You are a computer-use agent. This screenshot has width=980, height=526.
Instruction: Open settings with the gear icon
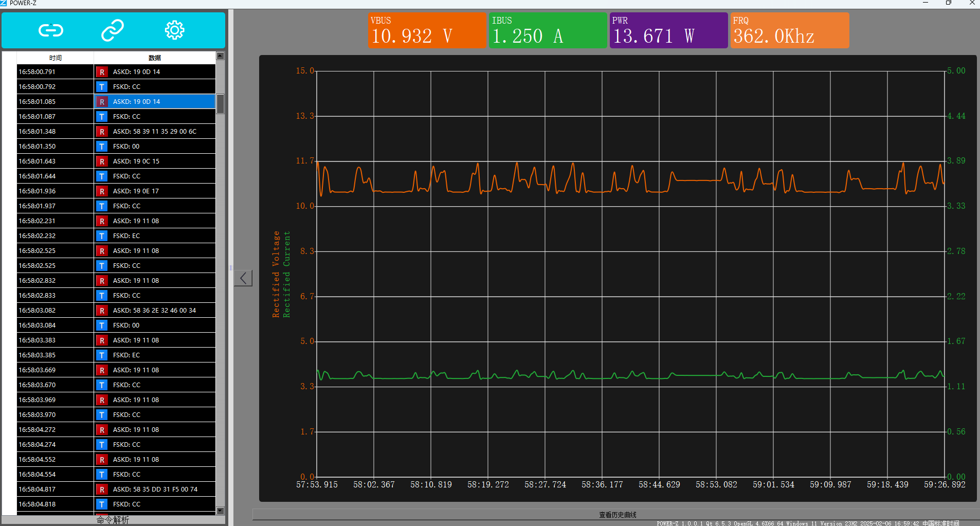[174, 30]
